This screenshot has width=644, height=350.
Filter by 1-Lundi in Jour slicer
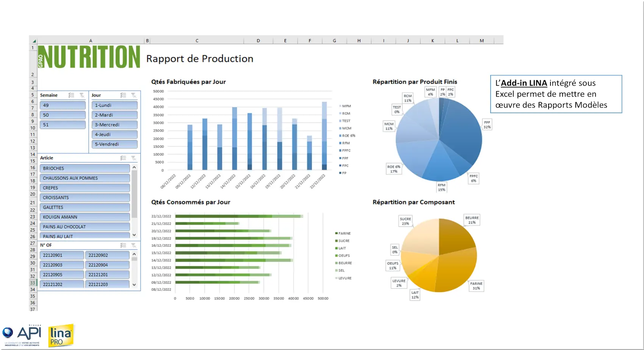coord(114,105)
